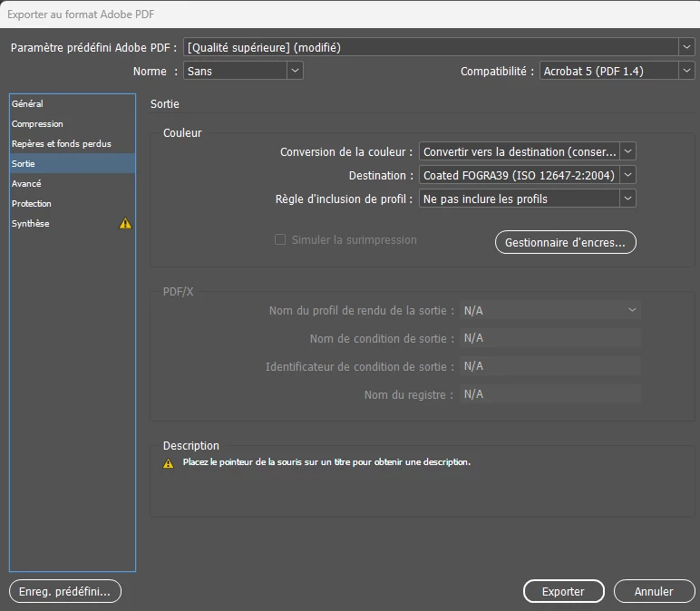Click the Annuler button

654,591
